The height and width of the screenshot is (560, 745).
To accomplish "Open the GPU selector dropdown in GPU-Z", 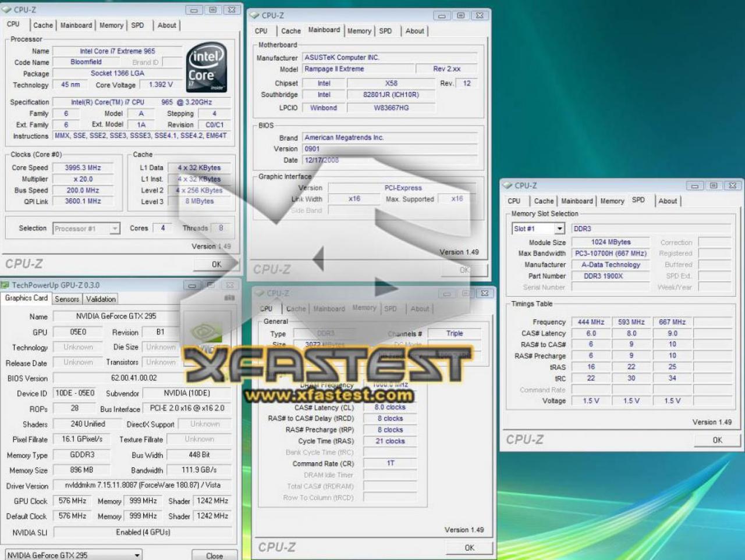I will (73, 555).
